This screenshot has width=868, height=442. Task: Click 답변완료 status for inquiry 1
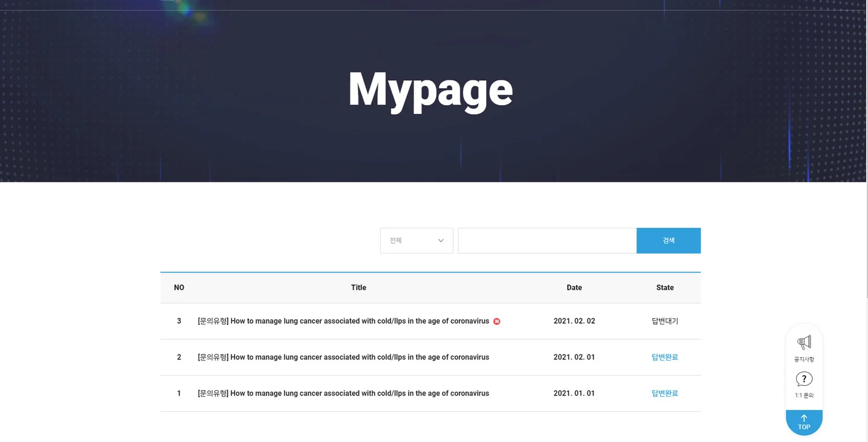[x=664, y=394]
